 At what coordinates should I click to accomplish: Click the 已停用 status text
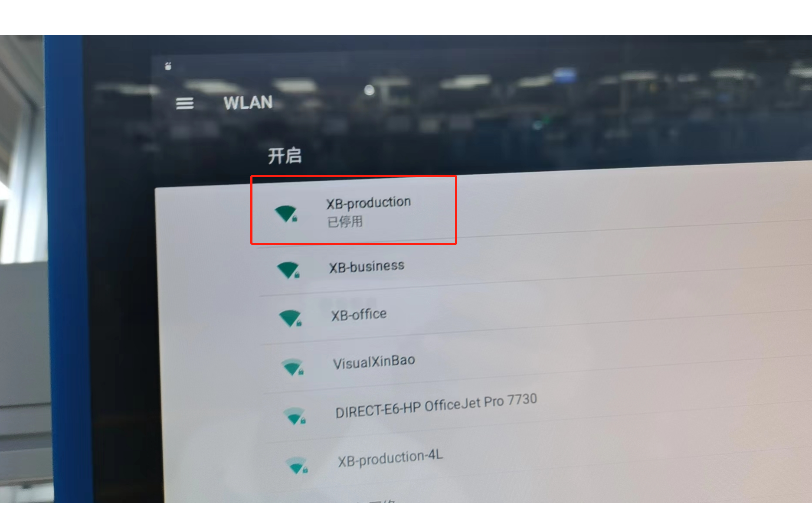point(345,222)
